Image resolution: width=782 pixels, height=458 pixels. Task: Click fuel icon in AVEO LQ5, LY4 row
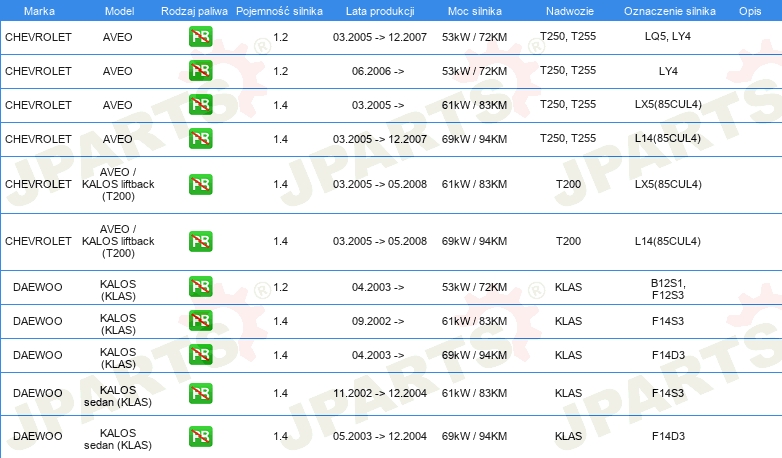point(200,36)
